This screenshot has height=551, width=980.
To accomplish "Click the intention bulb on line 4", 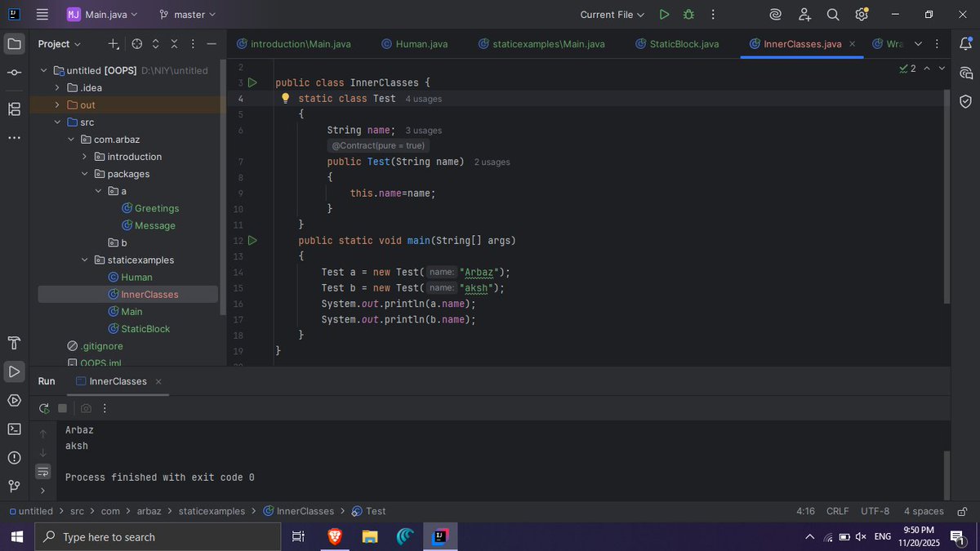I will [285, 98].
